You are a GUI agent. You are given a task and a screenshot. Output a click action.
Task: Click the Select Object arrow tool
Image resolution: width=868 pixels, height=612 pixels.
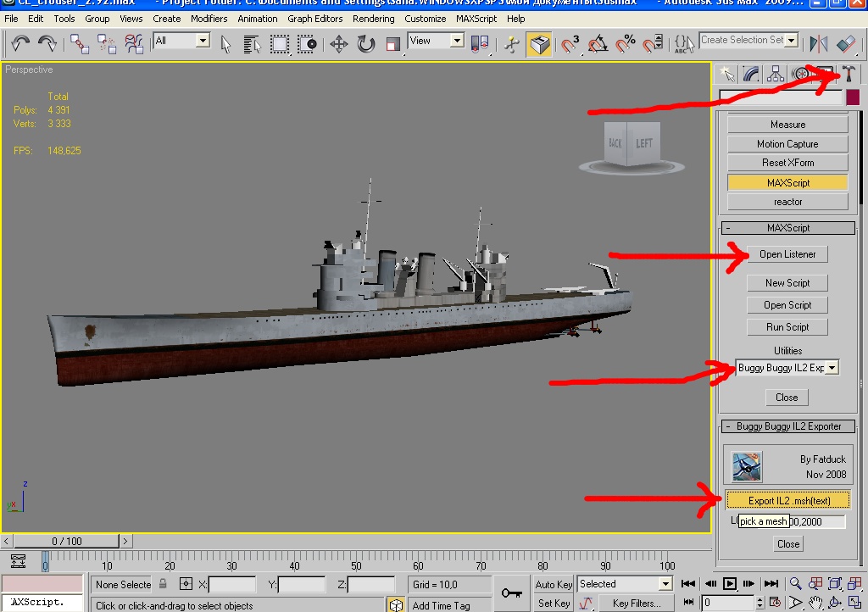(225, 43)
